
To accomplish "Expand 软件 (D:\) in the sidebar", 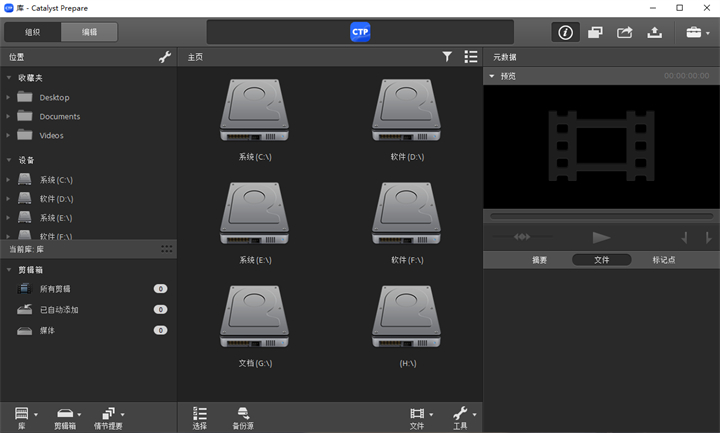I will tap(8, 199).
